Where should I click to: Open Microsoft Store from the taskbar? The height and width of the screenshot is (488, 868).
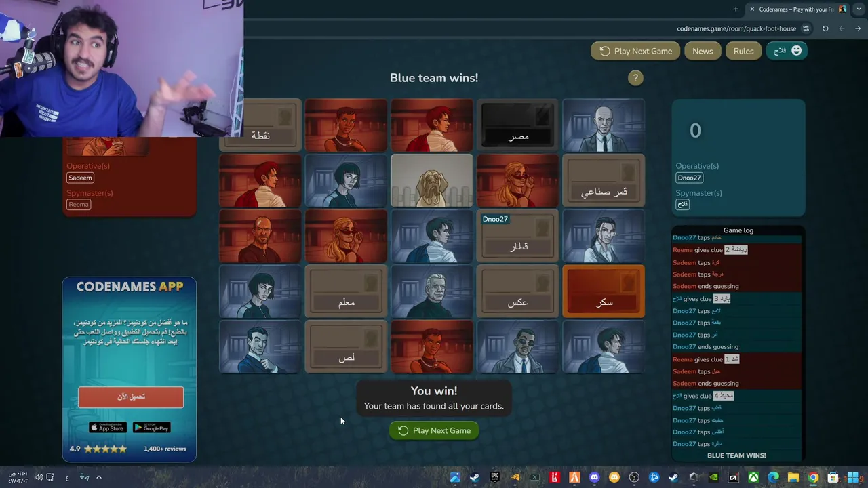(x=833, y=477)
